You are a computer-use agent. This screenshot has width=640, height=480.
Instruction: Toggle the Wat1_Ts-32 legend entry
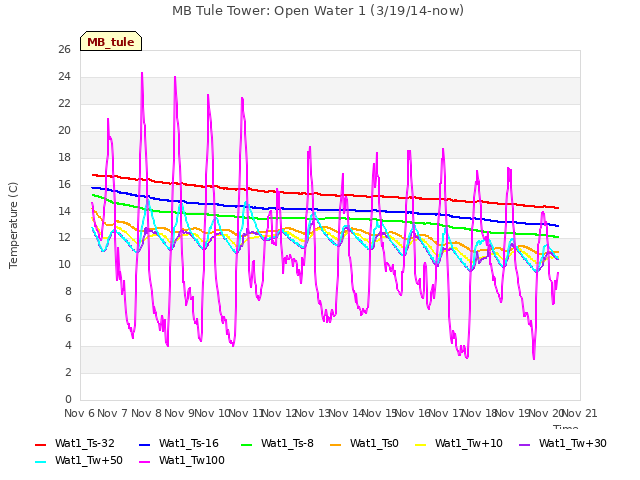click(75, 443)
